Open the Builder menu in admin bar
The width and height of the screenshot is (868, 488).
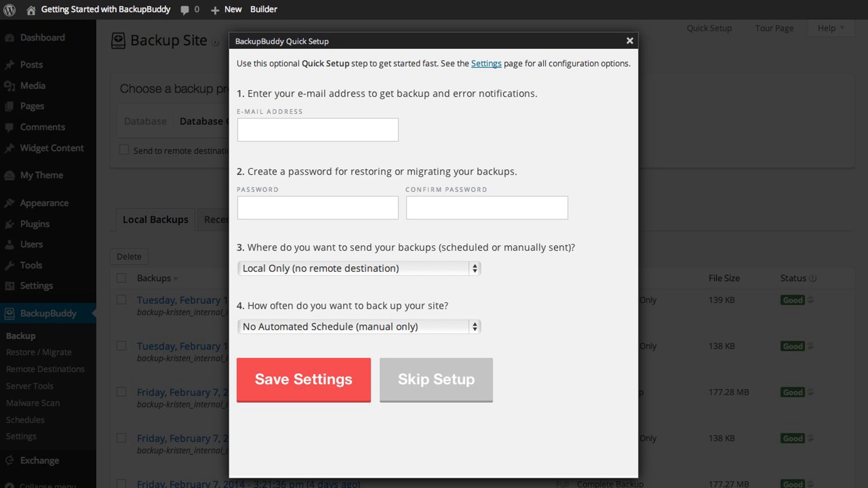264,9
